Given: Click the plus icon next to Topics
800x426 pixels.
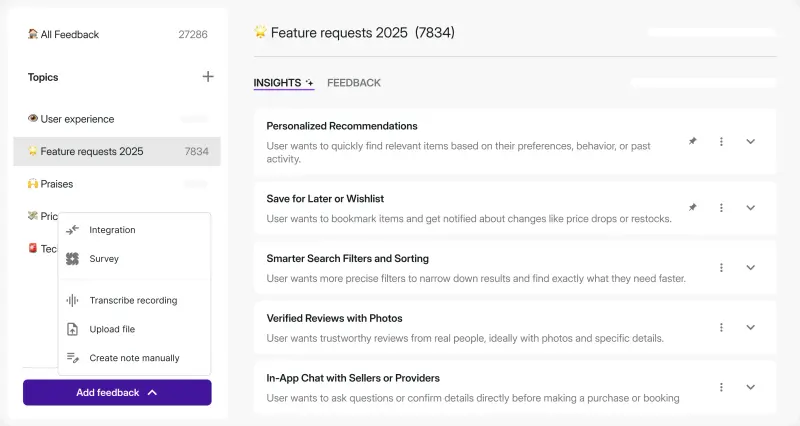Looking at the screenshot, I should pos(208,77).
